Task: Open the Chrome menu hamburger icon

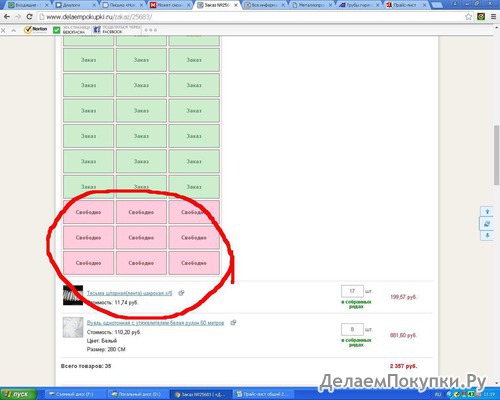Action: click(494, 17)
